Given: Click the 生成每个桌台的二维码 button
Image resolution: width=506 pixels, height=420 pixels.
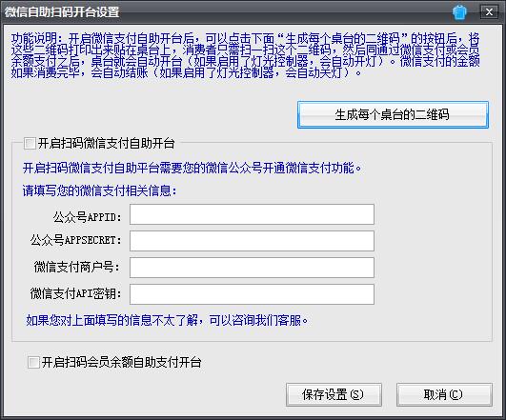Looking at the screenshot, I should click(393, 114).
